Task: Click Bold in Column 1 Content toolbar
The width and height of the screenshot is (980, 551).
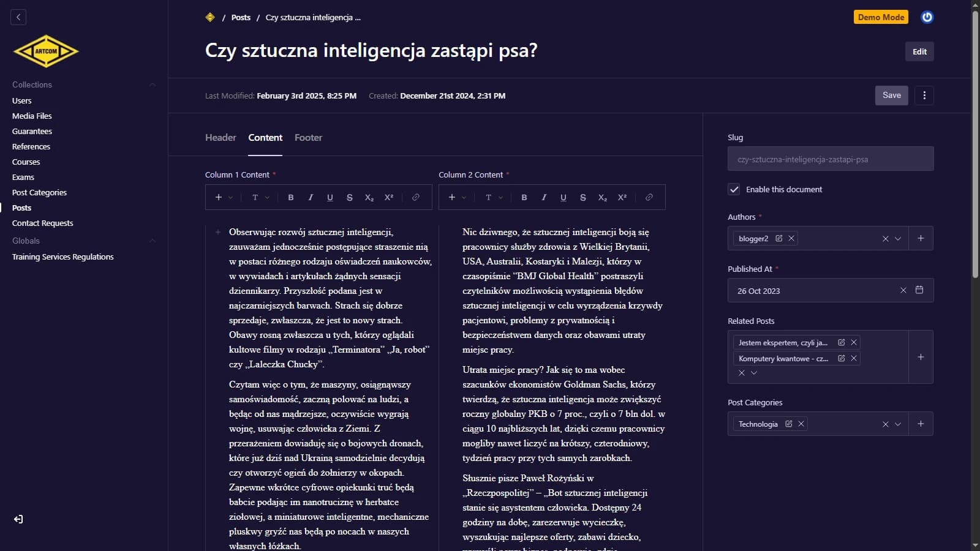Action: coord(291,197)
